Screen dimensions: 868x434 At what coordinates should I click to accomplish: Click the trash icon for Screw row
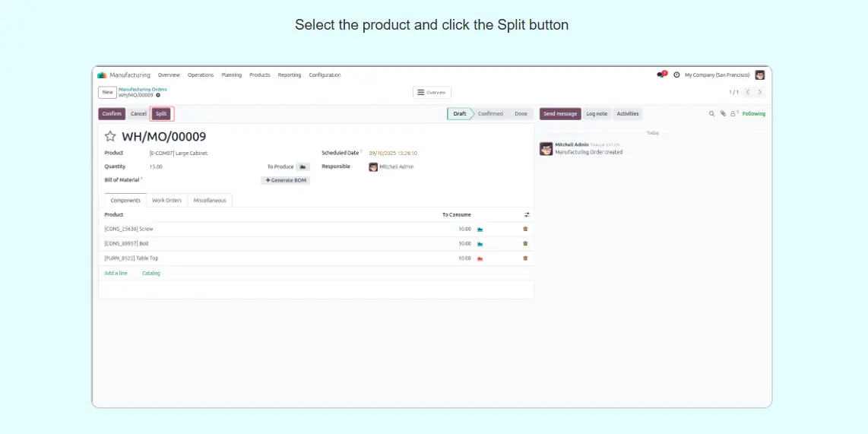(525, 229)
